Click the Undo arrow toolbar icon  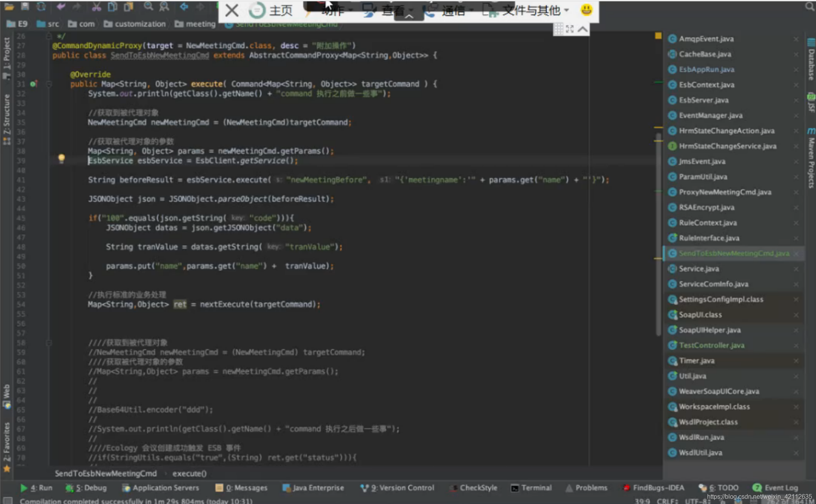point(61,6)
